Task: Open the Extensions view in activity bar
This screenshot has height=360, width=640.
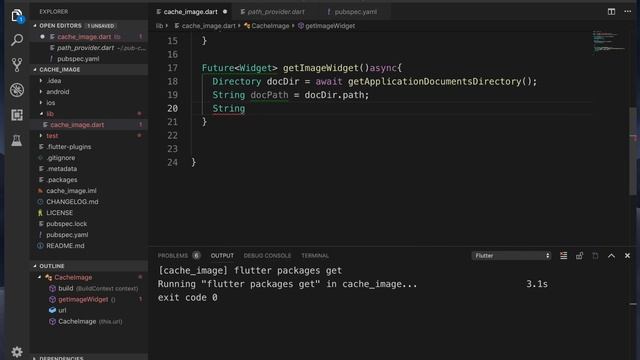Action: point(17,115)
